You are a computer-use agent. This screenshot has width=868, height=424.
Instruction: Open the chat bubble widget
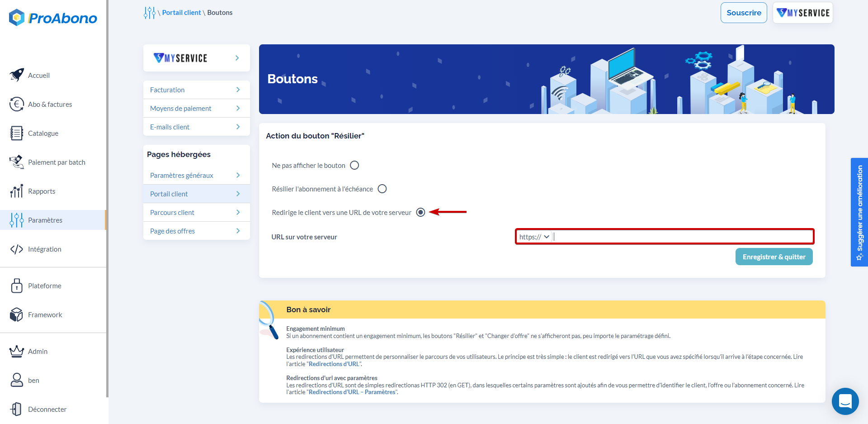[845, 401]
